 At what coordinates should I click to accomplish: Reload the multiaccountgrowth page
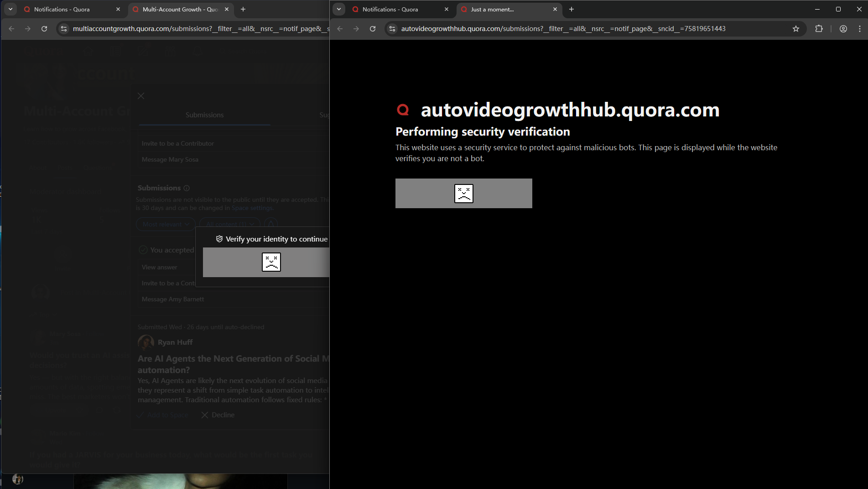point(44,29)
